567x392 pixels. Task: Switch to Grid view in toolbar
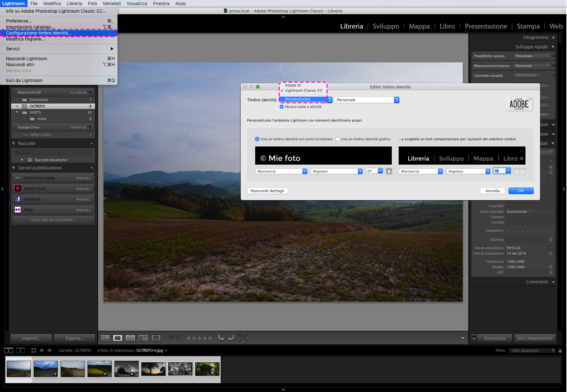click(105, 338)
